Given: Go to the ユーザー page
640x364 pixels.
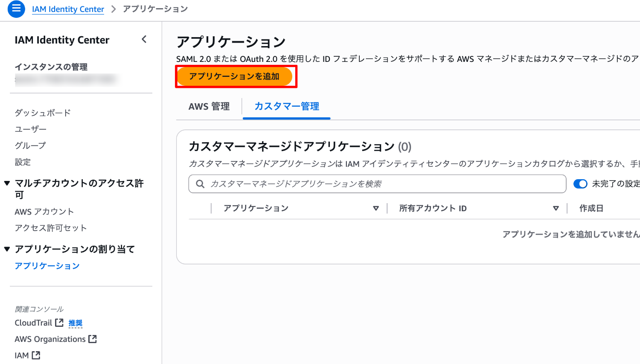Looking at the screenshot, I should click(31, 129).
